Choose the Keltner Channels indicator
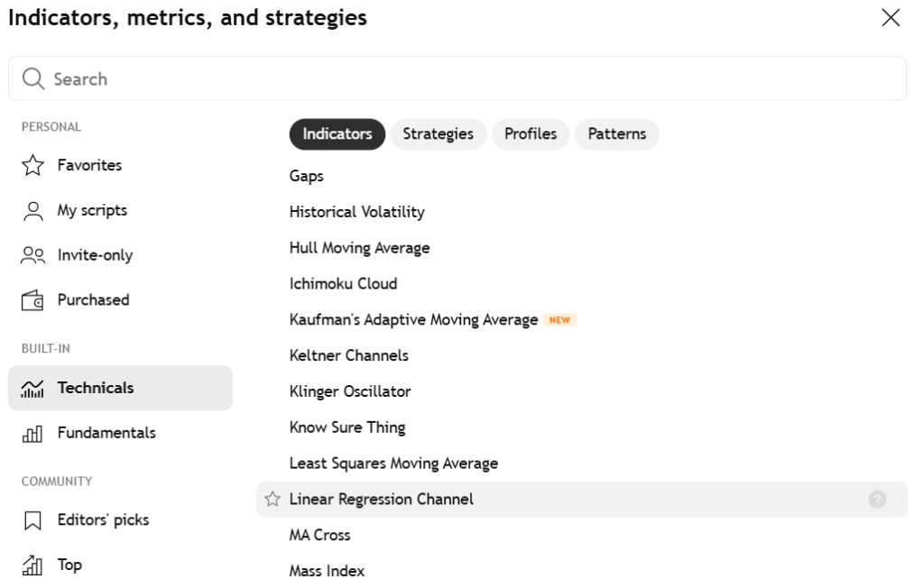Image resolution: width=924 pixels, height=588 pixels. tap(348, 355)
